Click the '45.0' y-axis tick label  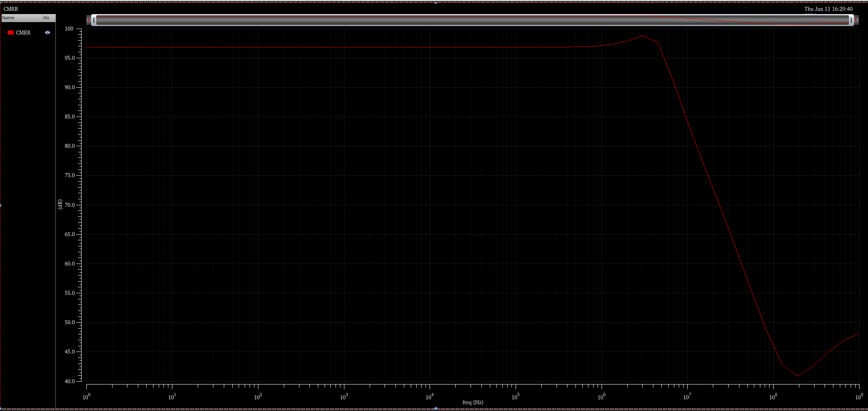(70, 352)
